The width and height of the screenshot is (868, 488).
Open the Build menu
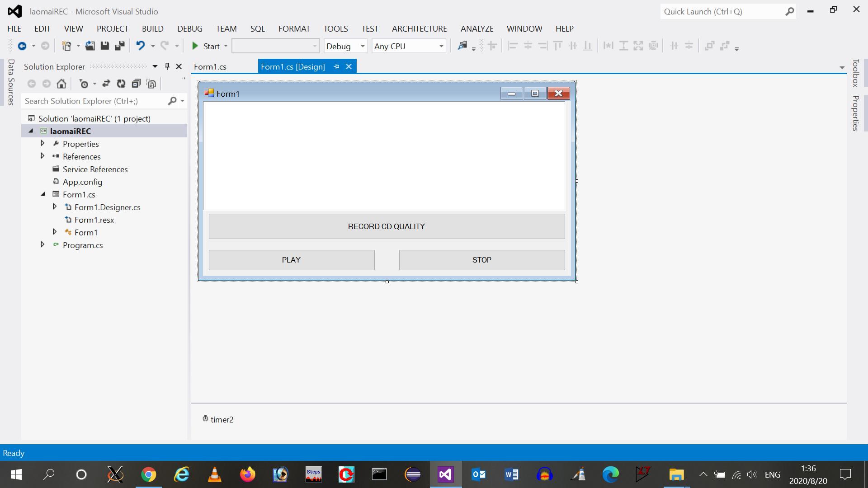point(153,28)
